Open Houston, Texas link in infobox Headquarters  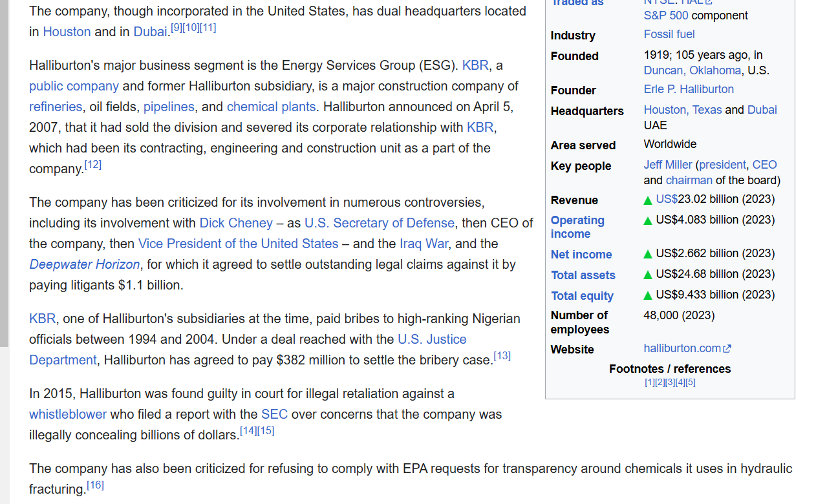pyautogui.click(x=683, y=110)
